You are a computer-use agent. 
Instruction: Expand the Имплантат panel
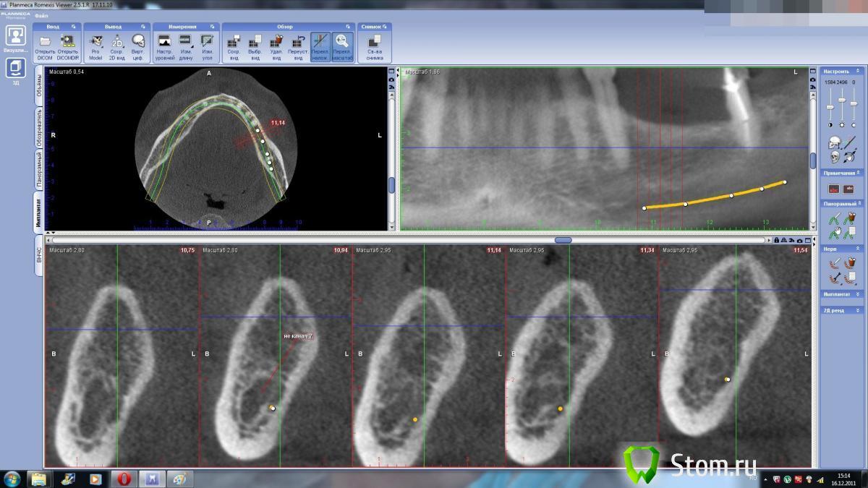[858, 294]
